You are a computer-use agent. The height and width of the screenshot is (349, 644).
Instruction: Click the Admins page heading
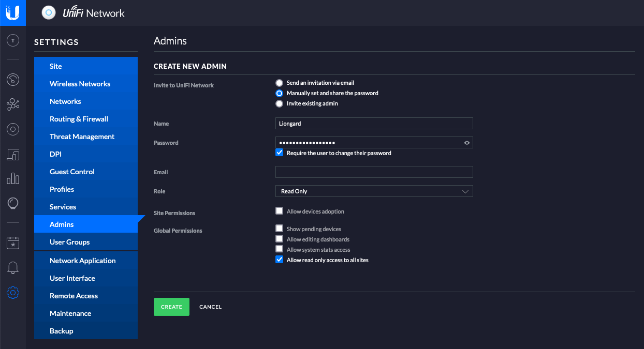(170, 41)
